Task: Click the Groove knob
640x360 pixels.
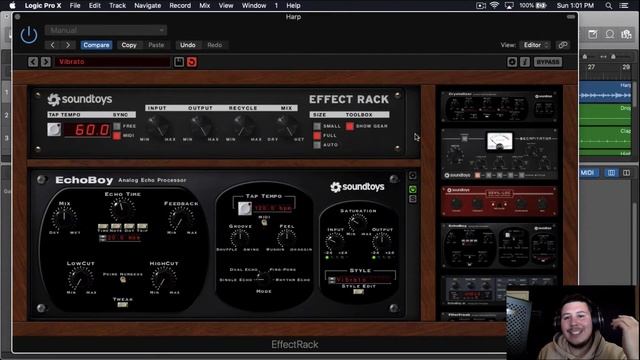Action: pos(240,238)
